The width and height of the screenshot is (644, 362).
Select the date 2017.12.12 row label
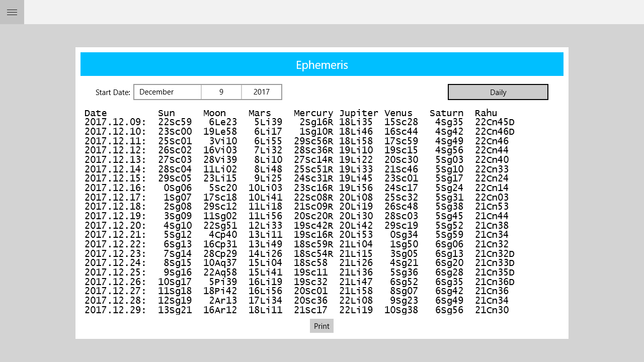point(115,150)
